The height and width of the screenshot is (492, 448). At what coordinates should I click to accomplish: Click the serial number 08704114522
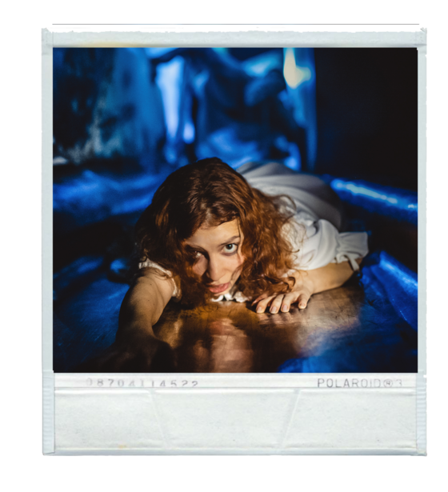pos(142,383)
